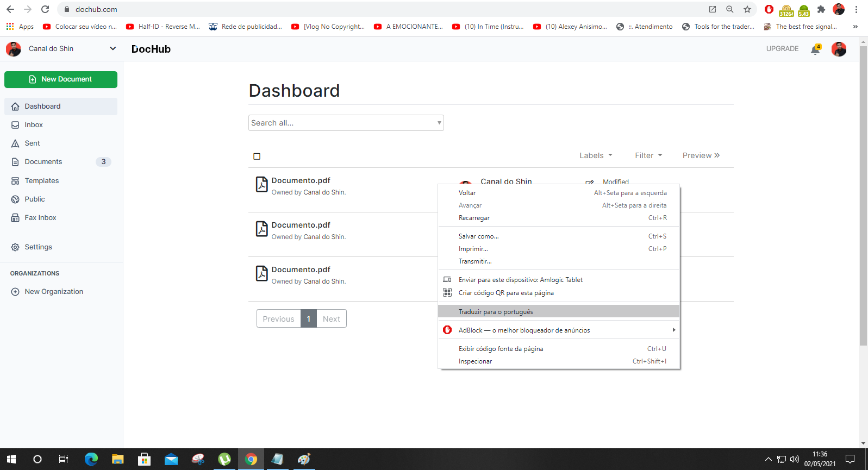
Task: Open the Action Center notification icon
Action: click(x=850, y=459)
